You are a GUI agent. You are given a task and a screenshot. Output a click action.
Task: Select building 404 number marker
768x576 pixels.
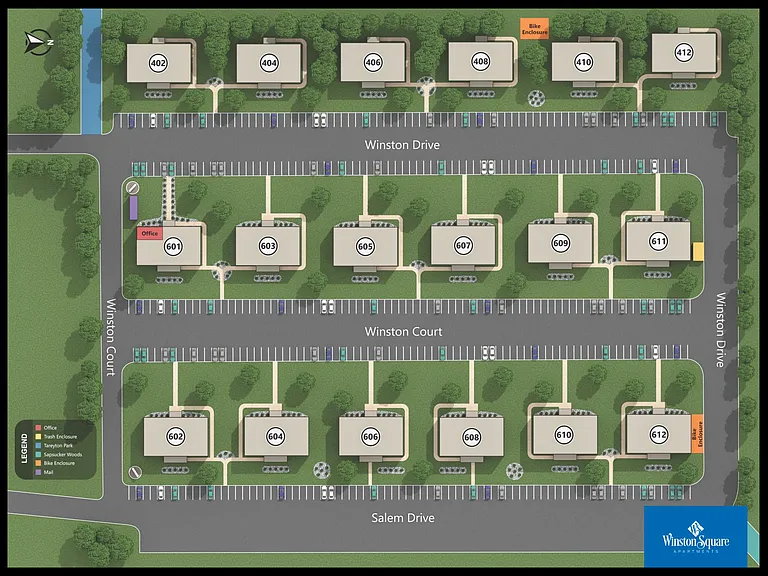pos(269,63)
